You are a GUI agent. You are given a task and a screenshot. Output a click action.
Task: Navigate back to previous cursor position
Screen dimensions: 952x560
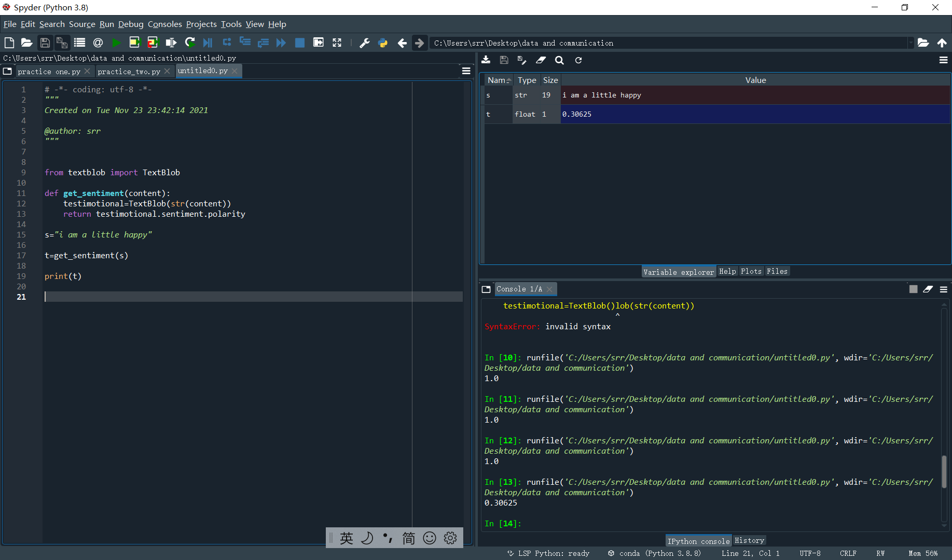click(402, 43)
